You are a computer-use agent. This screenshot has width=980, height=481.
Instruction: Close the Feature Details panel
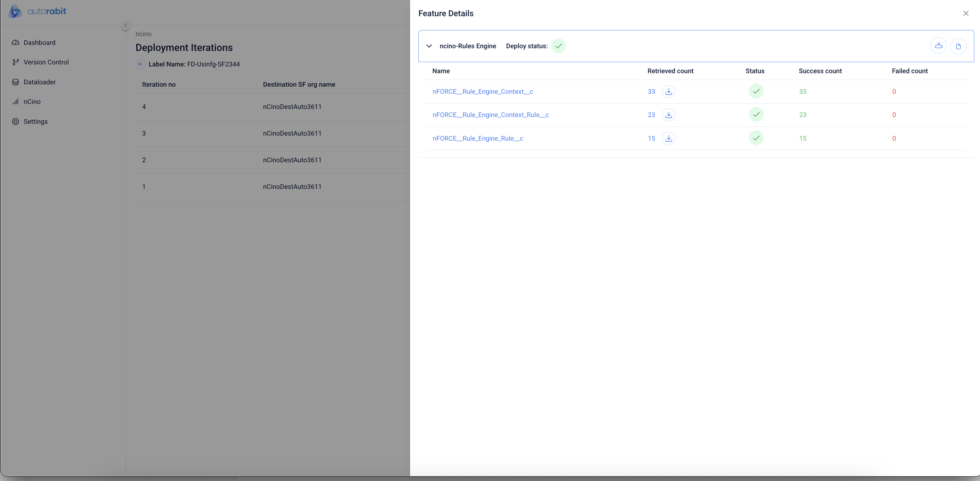[965, 13]
